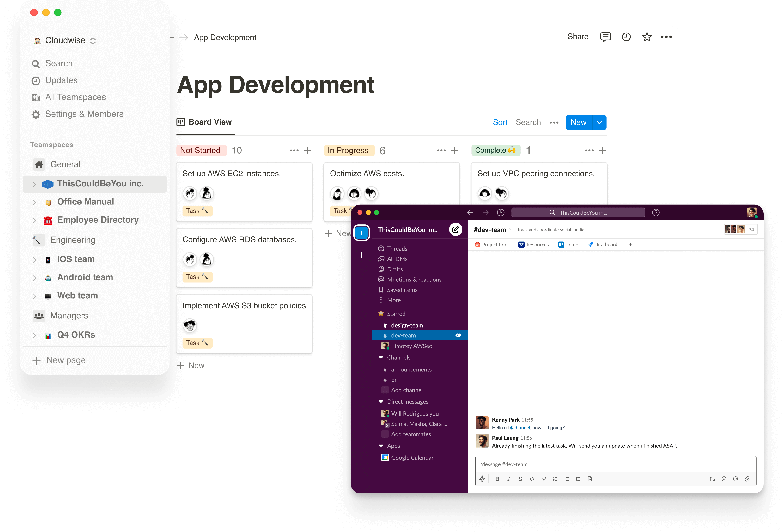Click the Slack compose new message icon
The width and height of the screenshot is (783, 532).
pyautogui.click(x=456, y=229)
